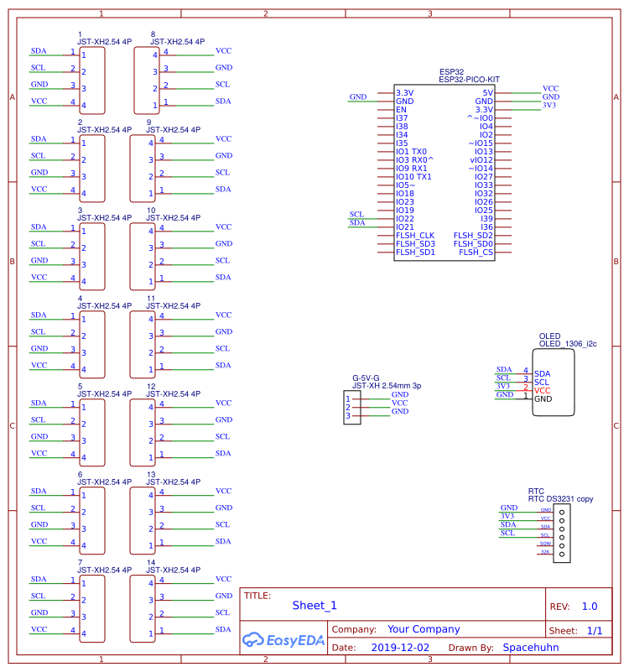Click the I39 pin label
The height and width of the screenshot is (672, 629).
coord(486,219)
